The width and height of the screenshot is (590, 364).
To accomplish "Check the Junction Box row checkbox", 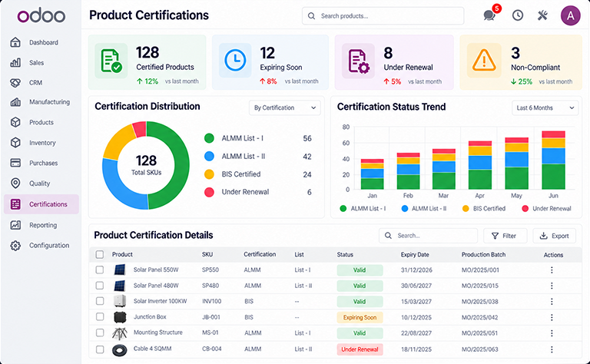I will 100,317.
